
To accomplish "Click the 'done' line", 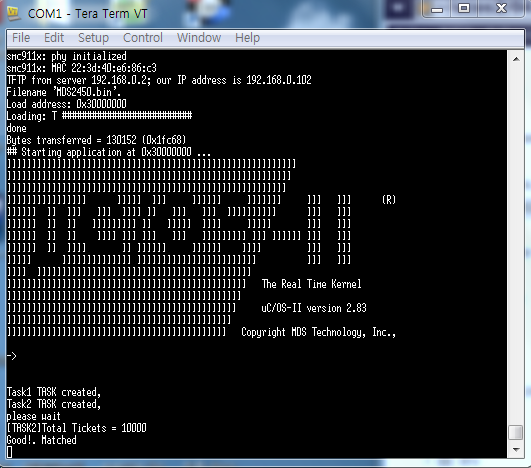I will click(17, 128).
